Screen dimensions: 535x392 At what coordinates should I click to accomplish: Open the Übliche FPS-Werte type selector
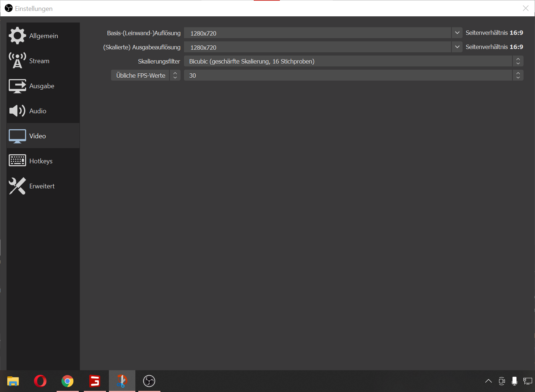coord(146,75)
